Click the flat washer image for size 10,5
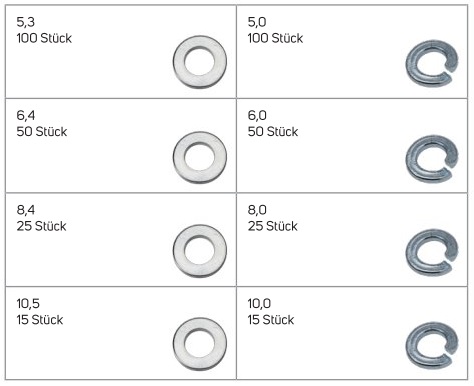 click(x=200, y=344)
